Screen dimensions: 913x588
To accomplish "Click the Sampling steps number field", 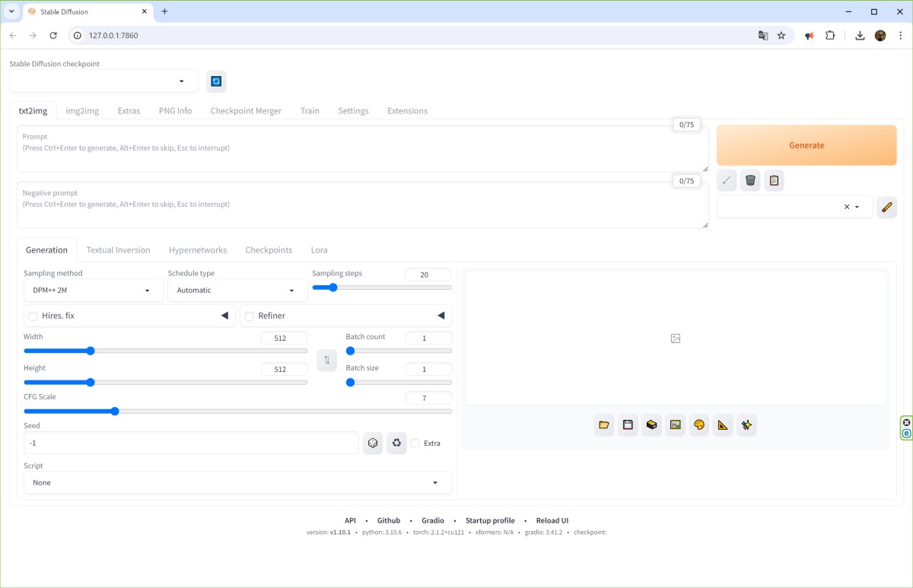I will [x=428, y=275].
